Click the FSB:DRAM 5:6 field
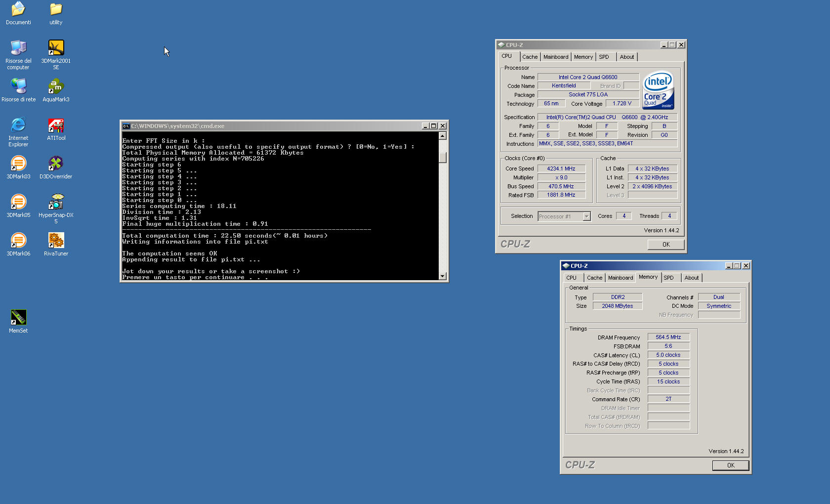 tap(668, 346)
